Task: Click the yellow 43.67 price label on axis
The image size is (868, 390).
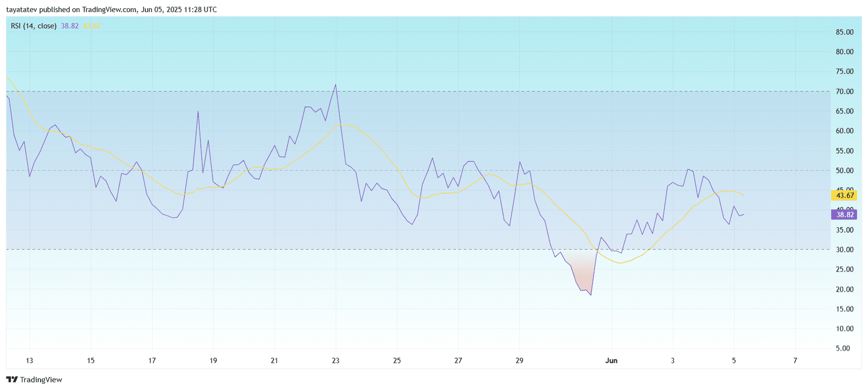Action: (845, 196)
